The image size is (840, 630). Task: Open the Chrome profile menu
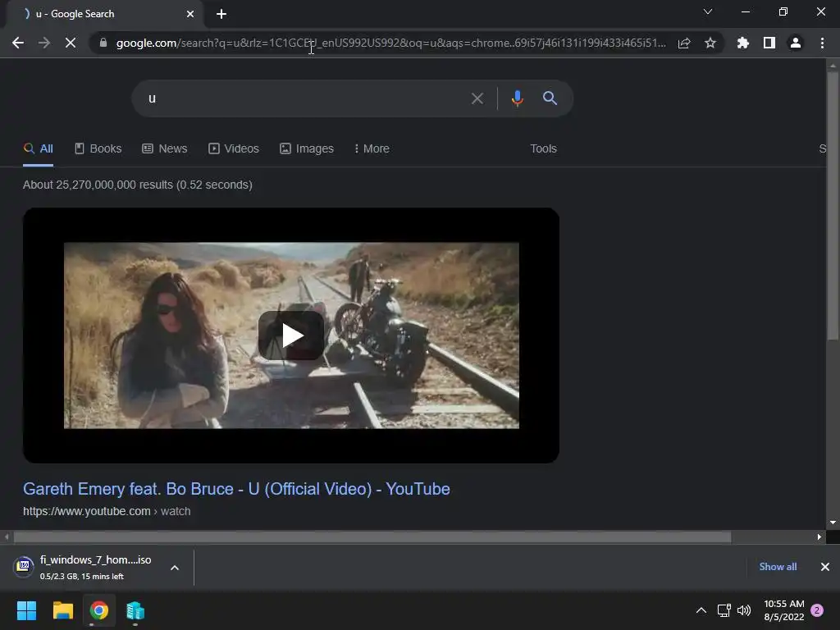click(796, 43)
